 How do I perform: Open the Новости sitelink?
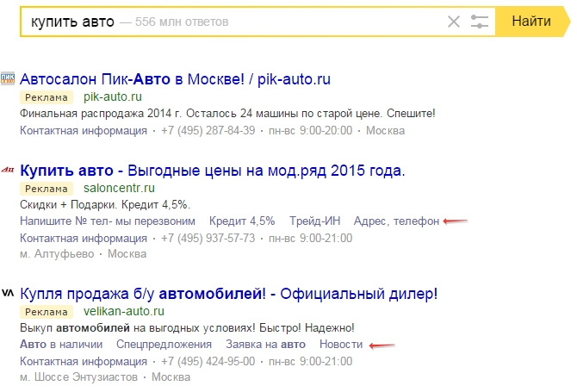click(340, 345)
